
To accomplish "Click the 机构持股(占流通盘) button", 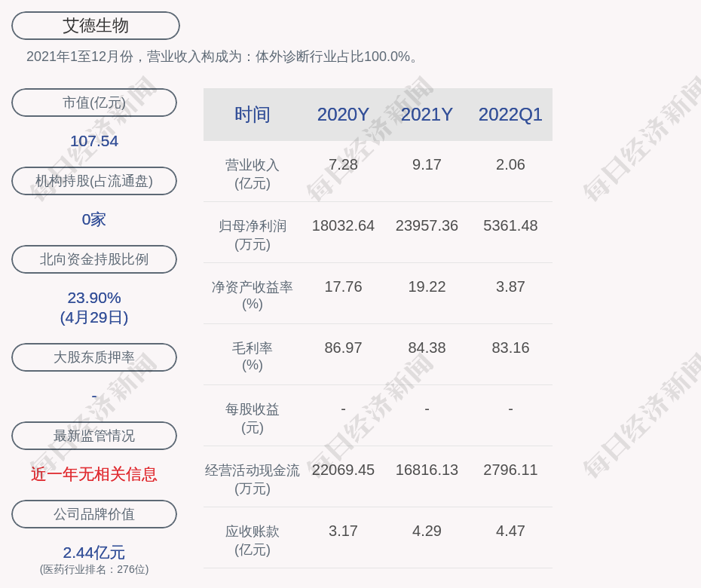I will click(x=94, y=181).
